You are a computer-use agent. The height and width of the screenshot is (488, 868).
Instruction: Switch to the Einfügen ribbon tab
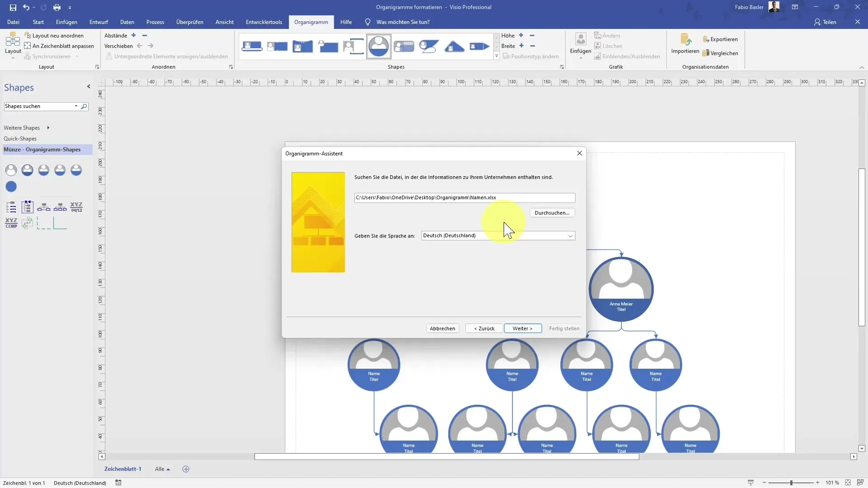click(66, 22)
